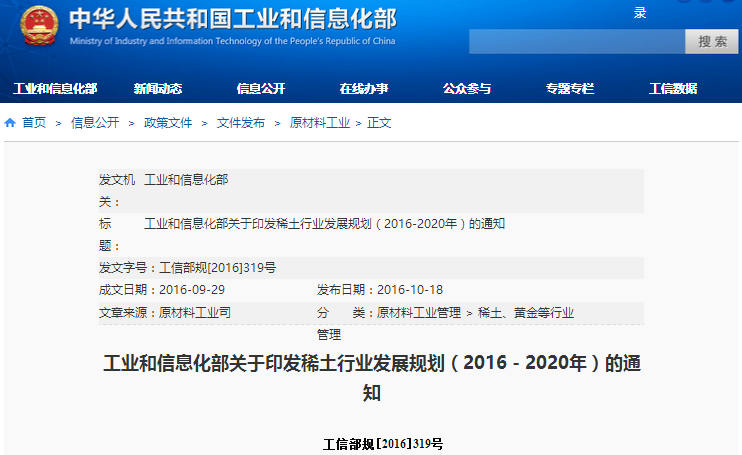The height and width of the screenshot is (455, 742).
Task: Open 原材料工业 breadcrumb link
Action: [x=320, y=123]
